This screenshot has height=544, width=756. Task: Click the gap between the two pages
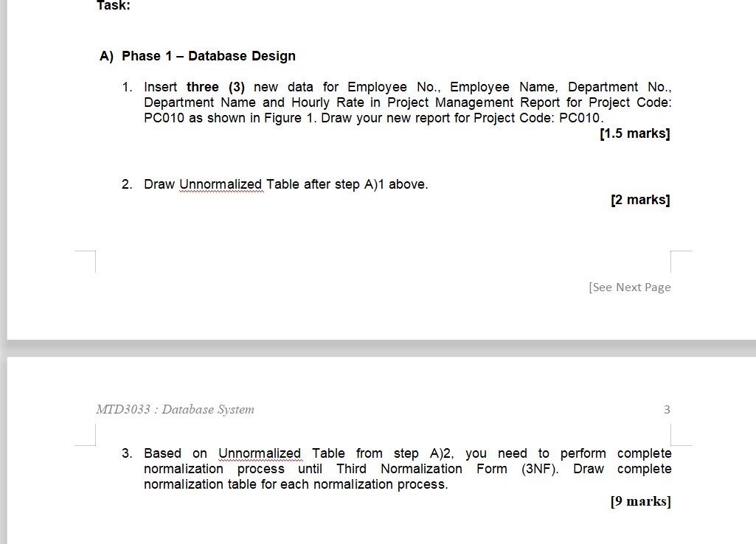[x=378, y=346]
